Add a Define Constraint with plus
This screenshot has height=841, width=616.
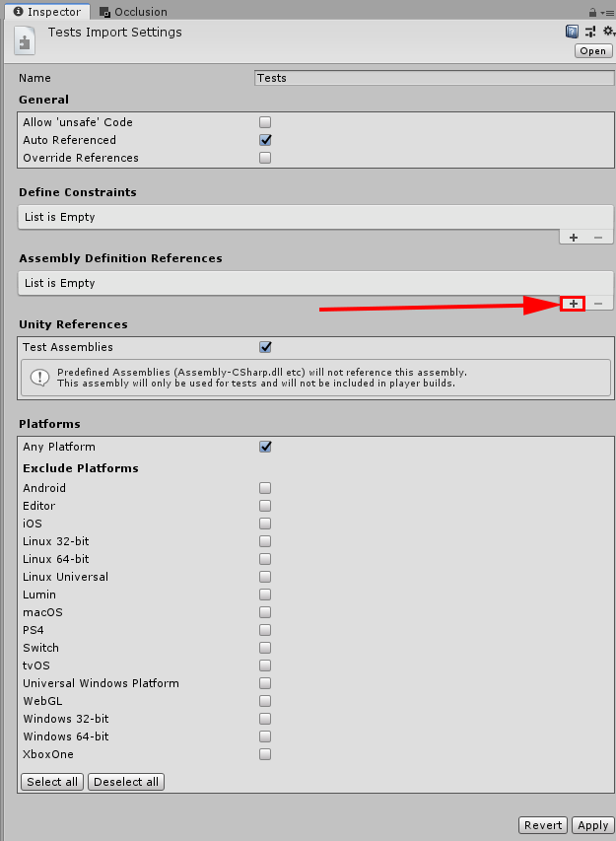coord(573,238)
